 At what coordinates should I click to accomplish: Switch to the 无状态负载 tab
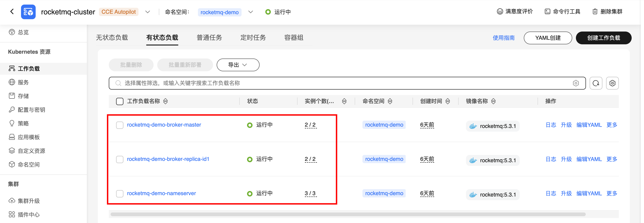pyautogui.click(x=112, y=38)
